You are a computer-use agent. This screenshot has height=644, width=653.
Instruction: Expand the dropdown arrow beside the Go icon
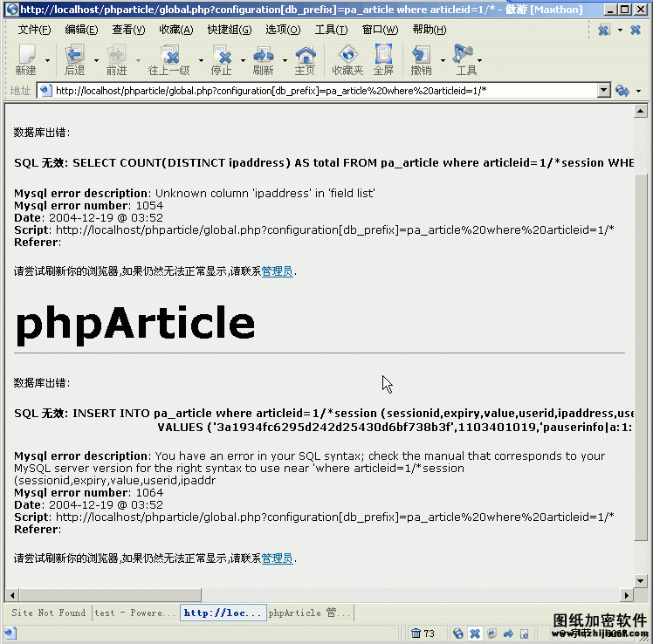click(x=638, y=91)
